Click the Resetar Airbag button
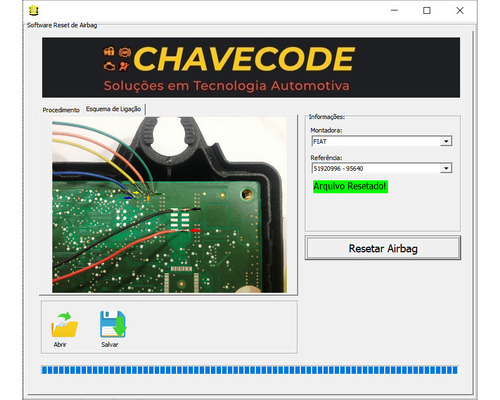Screen dimensions: 500x400 [x=383, y=248]
